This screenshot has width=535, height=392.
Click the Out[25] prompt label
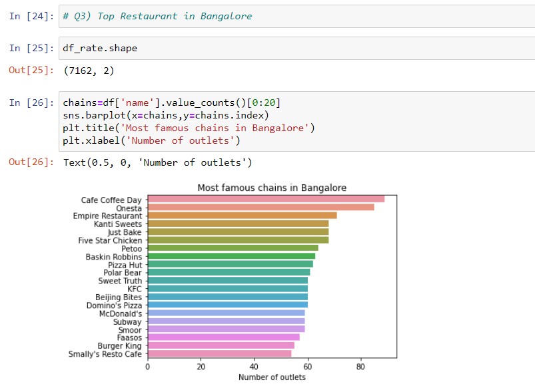point(31,71)
